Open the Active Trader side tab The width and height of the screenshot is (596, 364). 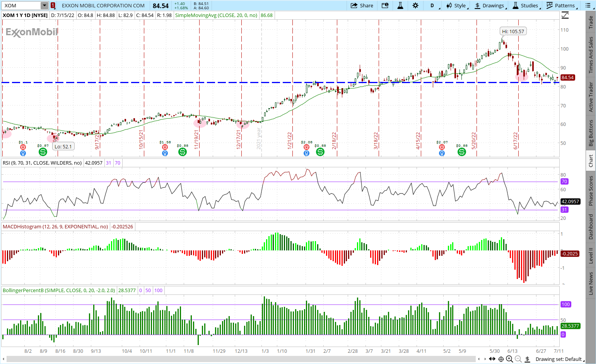tap(591, 97)
